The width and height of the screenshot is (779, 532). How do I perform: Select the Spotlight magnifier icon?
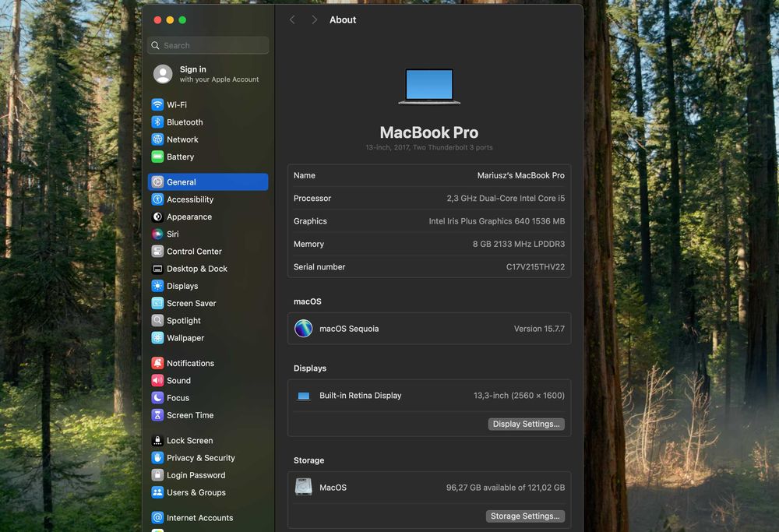tap(157, 320)
